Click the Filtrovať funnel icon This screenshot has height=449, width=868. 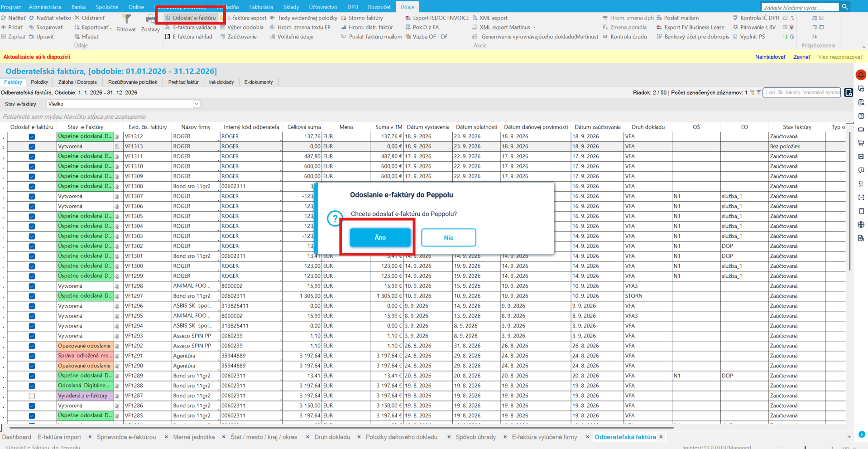(x=127, y=19)
